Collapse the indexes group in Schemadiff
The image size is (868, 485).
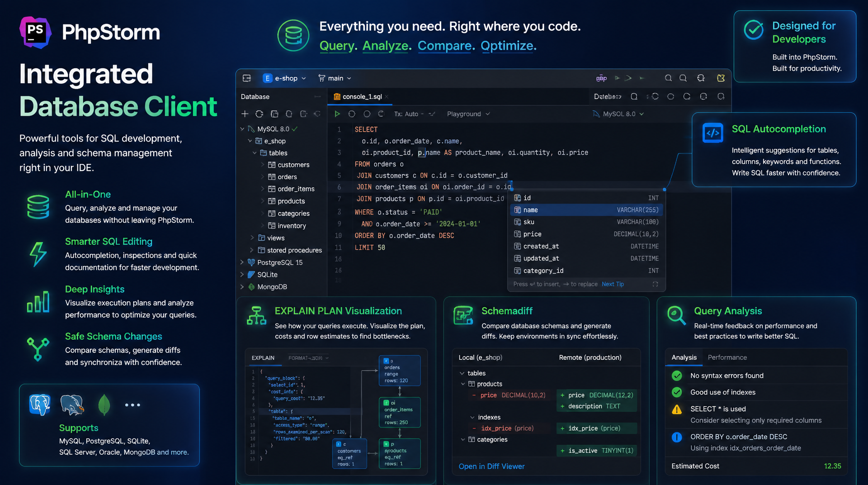tap(472, 418)
